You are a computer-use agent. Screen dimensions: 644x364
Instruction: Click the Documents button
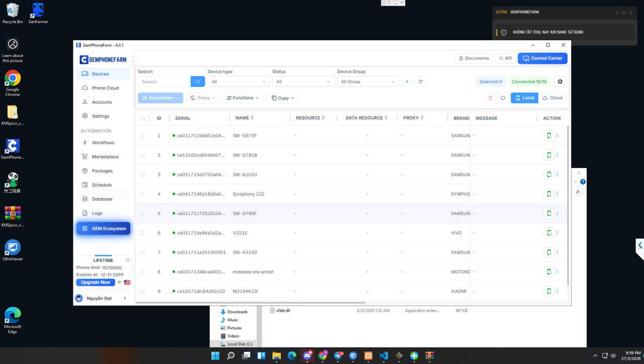pyautogui.click(x=473, y=58)
